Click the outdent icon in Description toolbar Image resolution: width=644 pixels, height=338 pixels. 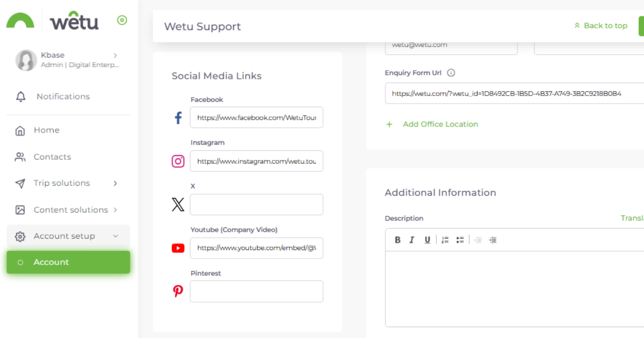pyautogui.click(x=478, y=240)
